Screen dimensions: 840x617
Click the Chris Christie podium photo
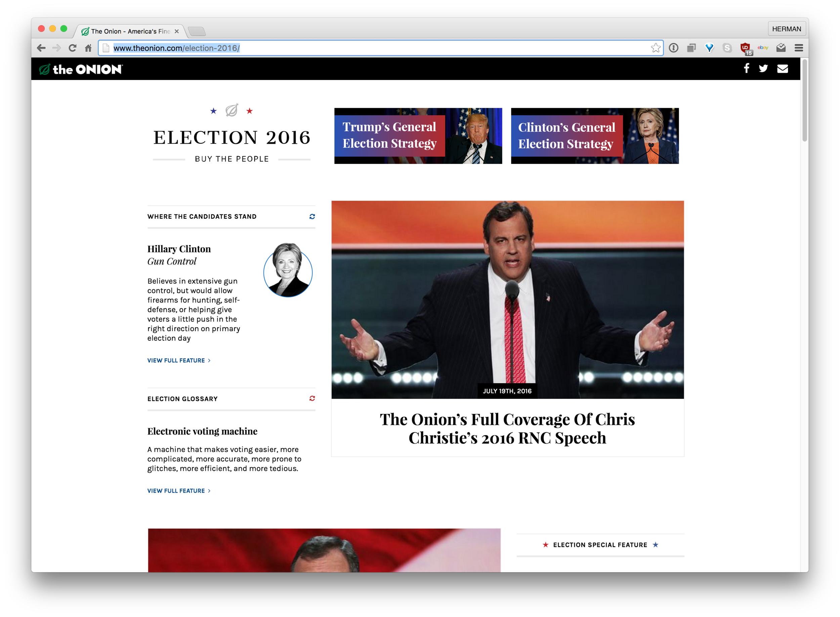coord(508,299)
